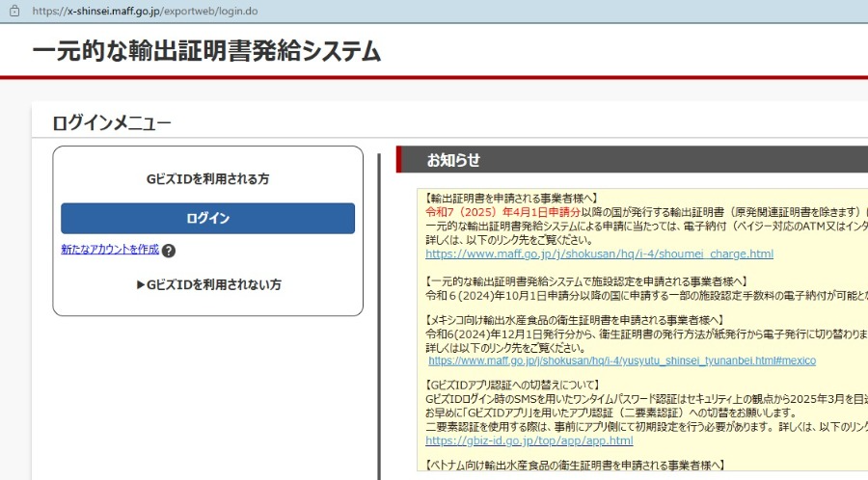
Task: Click 【メキシコ向け輸出水産食品の衛生証明書を申請される事業者様へ】 heading
Action: point(575,320)
